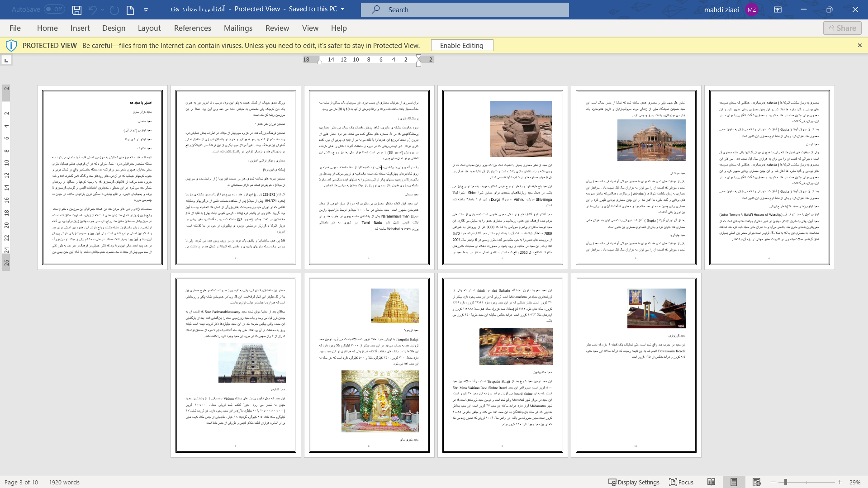
Task: Click the zoom in plus button
Action: click(840, 482)
